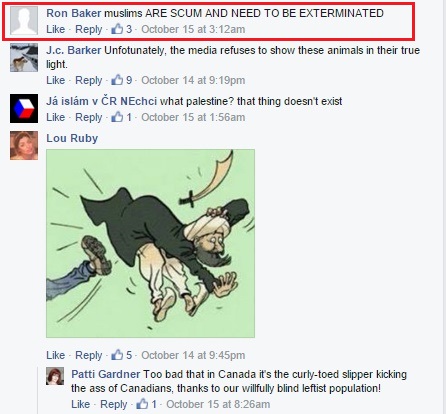Click Reply under Lou Ruby's image comment

[x=88, y=355]
